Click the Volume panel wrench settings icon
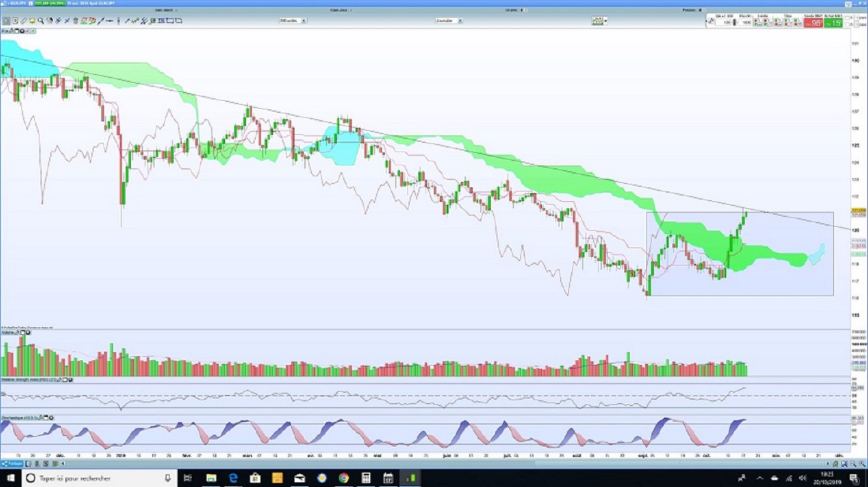Image resolution: width=868 pixels, height=487 pixels. 17,333
